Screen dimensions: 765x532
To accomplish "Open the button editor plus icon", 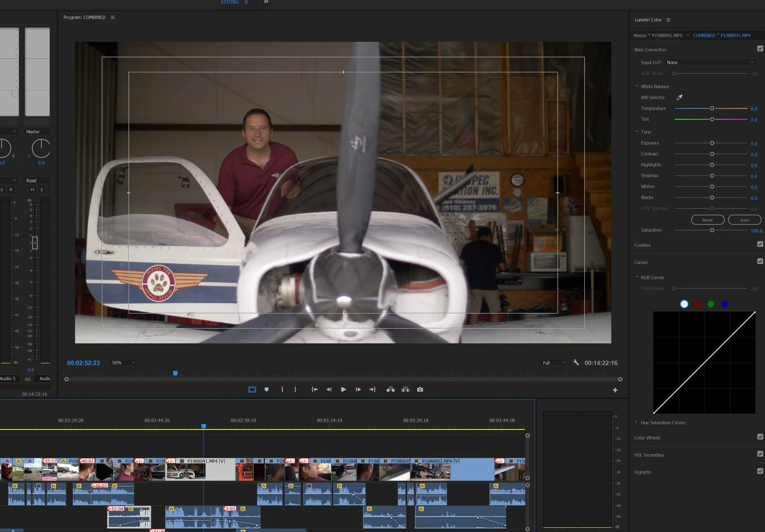I will 615,390.
